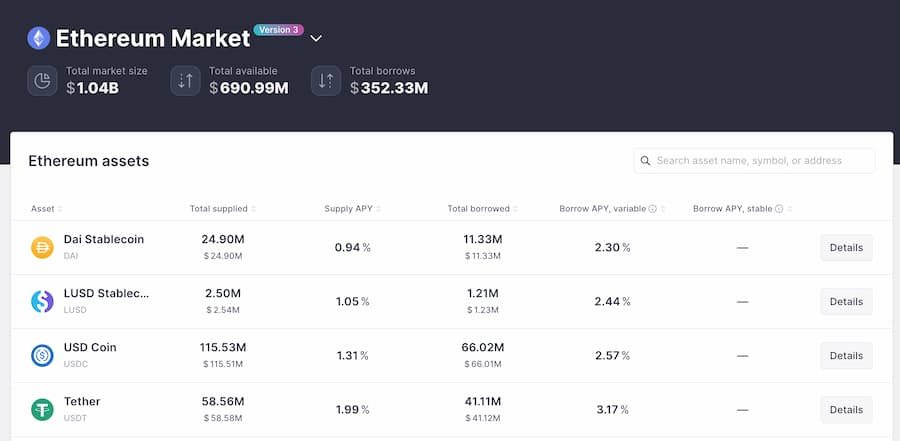Sort by Total borrowed column
Image resolution: width=900 pixels, height=441 pixels.
[483, 209]
